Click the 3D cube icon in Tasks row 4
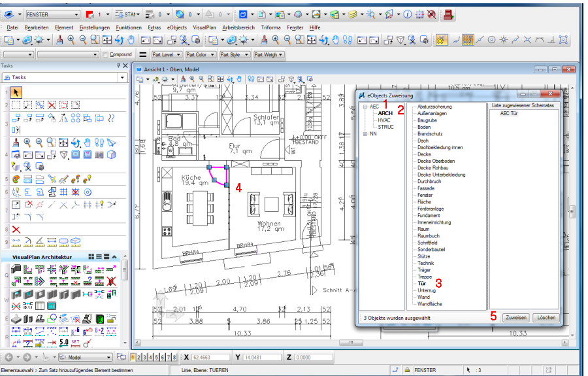 click(111, 154)
